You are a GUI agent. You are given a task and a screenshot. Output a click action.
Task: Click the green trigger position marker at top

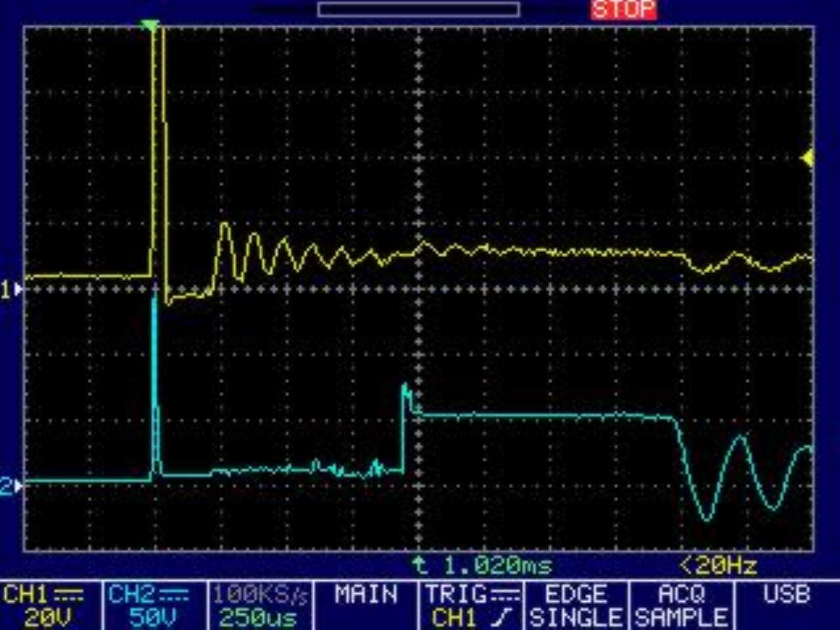[150, 26]
